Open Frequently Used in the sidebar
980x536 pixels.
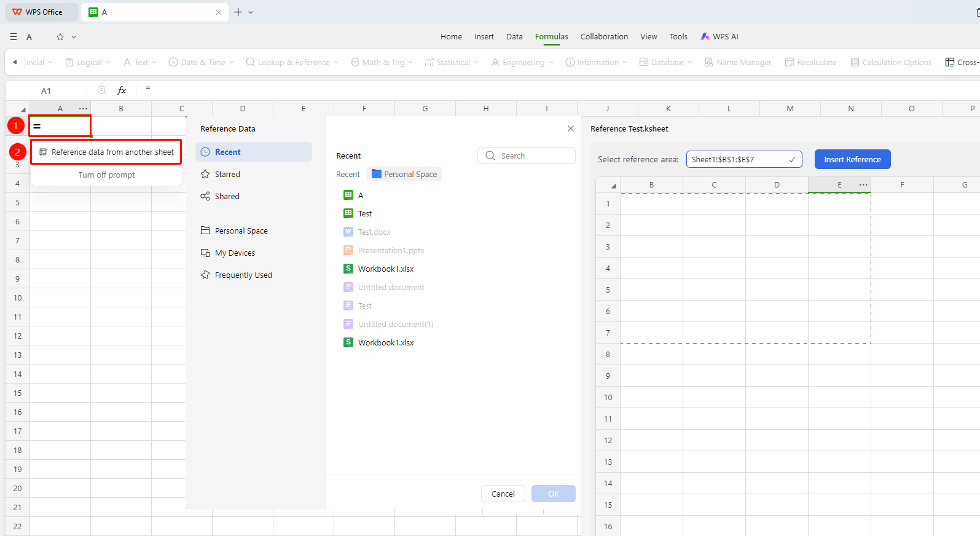[x=254, y=275]
